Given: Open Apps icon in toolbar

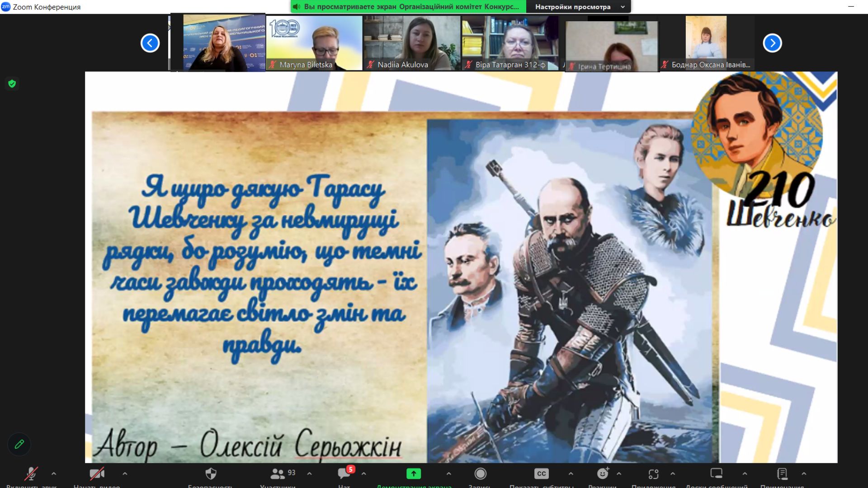Looking at the screenshot, I should [x=653, y=474].
